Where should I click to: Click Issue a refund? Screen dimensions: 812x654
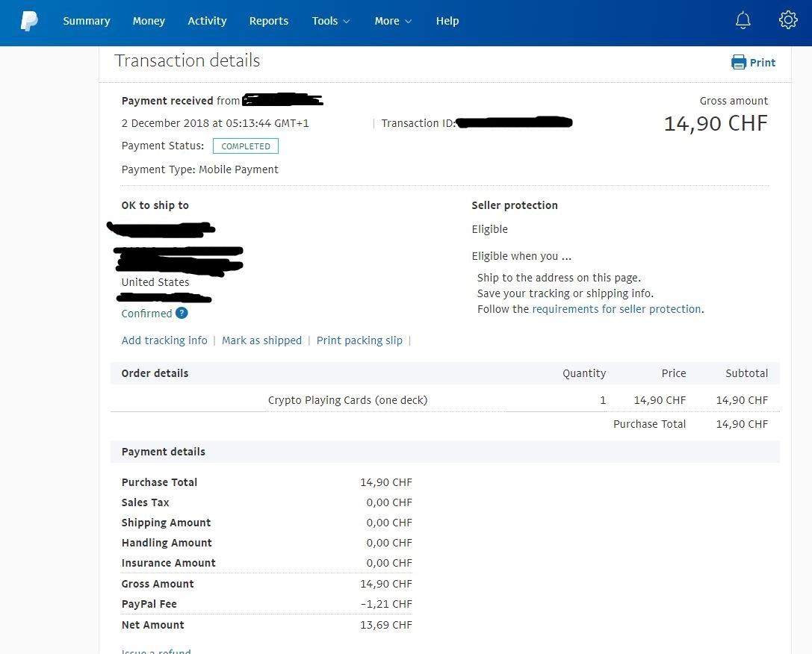(155, 650)
